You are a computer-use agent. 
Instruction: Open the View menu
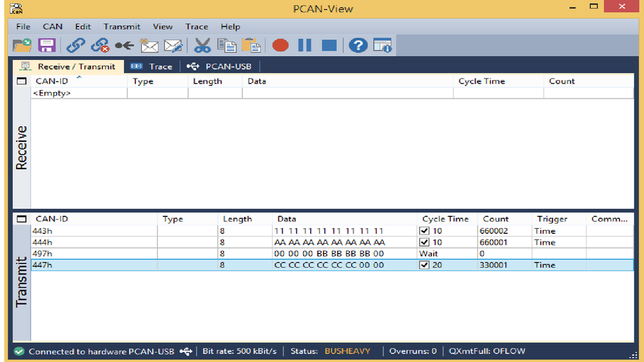click(162, 26)
